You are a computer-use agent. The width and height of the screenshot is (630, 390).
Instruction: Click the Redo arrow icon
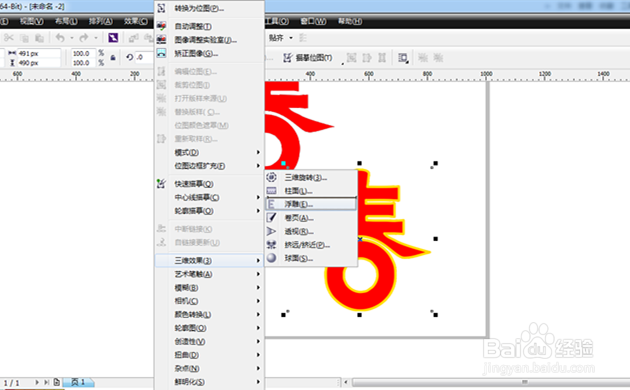pyautogui.click(x=84, y=38)
